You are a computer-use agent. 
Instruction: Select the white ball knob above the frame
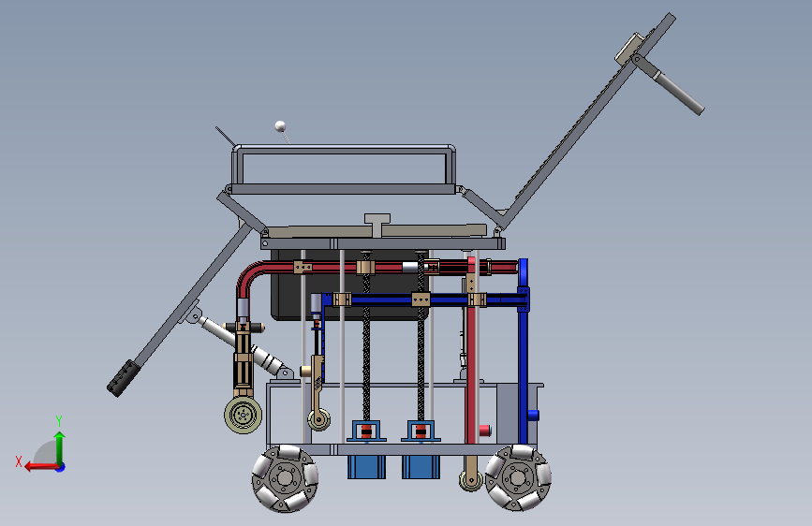280,125
